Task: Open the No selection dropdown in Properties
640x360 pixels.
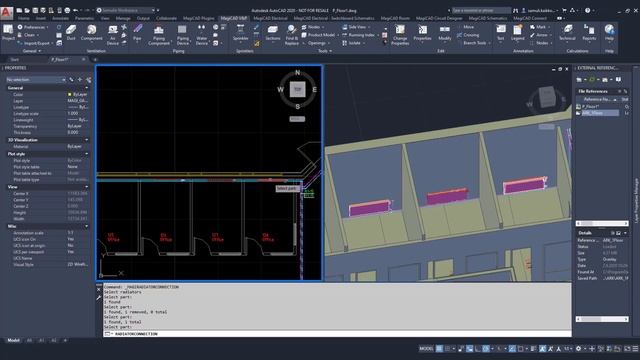Action: click(36, 80)
